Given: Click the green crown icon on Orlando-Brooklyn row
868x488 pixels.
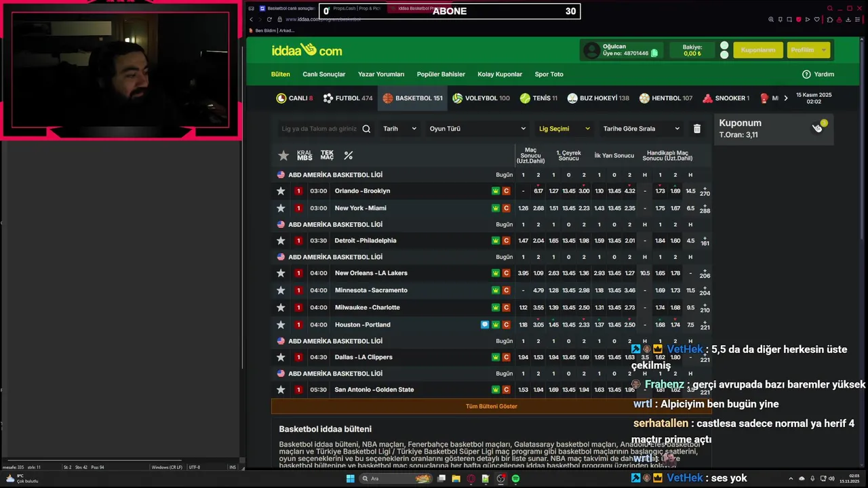Looking at the screenshot, I should click(496, 191).
